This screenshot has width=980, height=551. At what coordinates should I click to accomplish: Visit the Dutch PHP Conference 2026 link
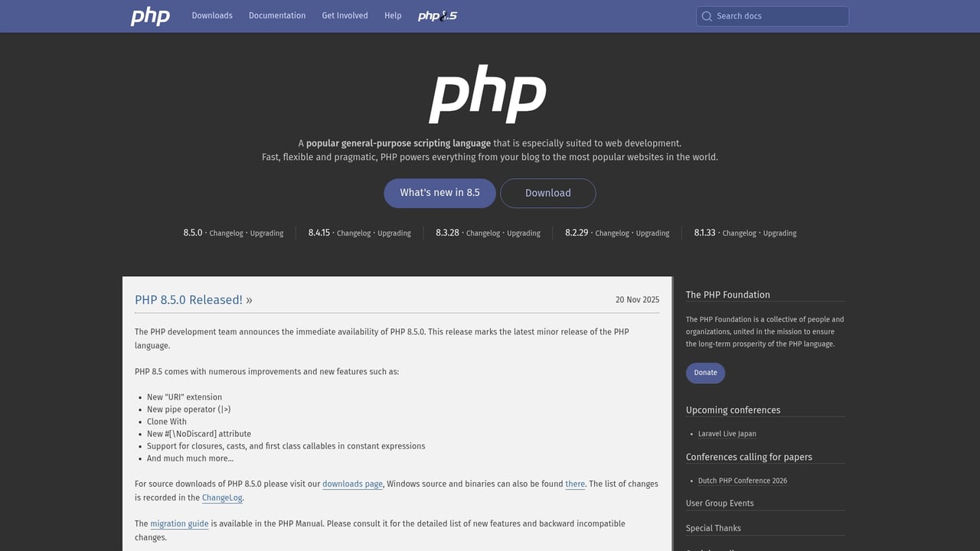click(741, 481)
